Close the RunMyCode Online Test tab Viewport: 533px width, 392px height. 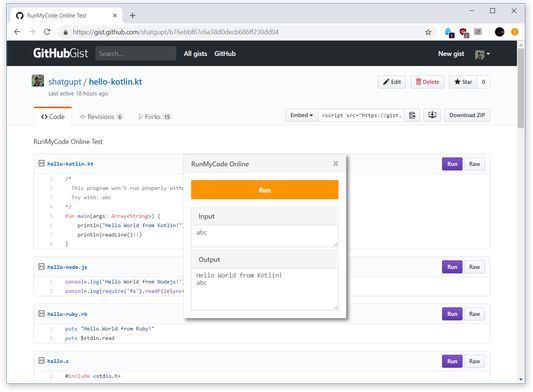coord(115,15)
